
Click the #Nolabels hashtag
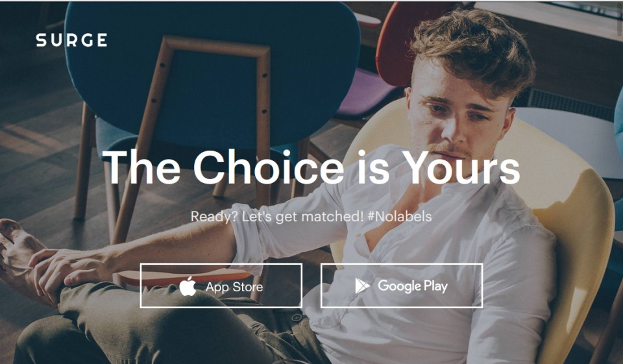pos(399,217)
